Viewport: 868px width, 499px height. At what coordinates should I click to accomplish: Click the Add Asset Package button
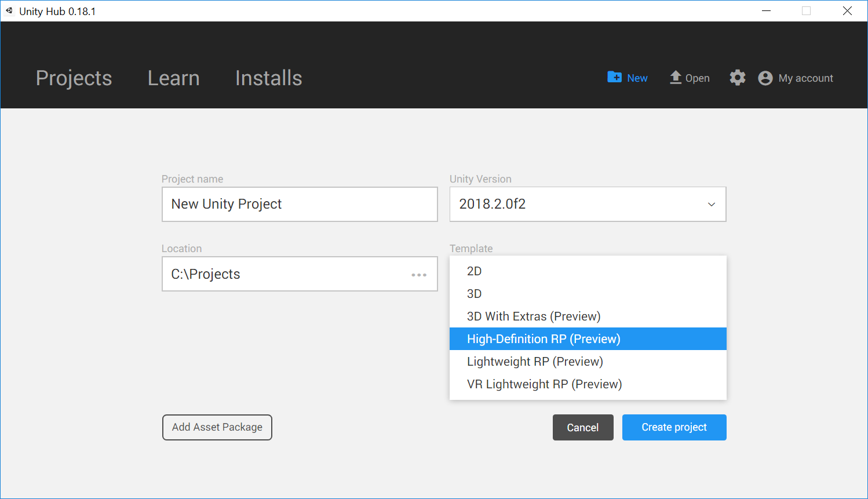click(217, 427)
